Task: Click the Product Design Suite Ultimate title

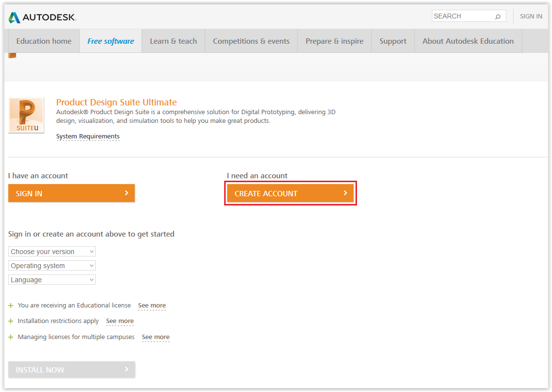Action: pyautogui.click(x=116, y=102)
